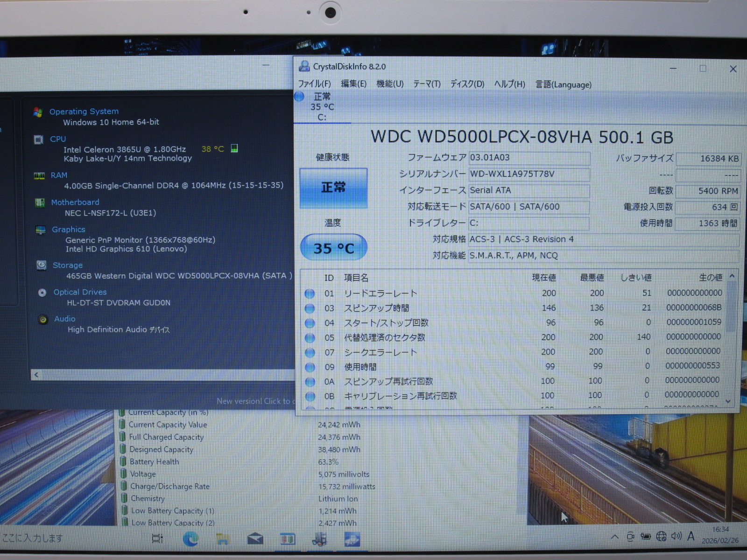This screenshot has width=747, height=560.
Task: Open the Motherboard section link
Action: click(75, 202)
